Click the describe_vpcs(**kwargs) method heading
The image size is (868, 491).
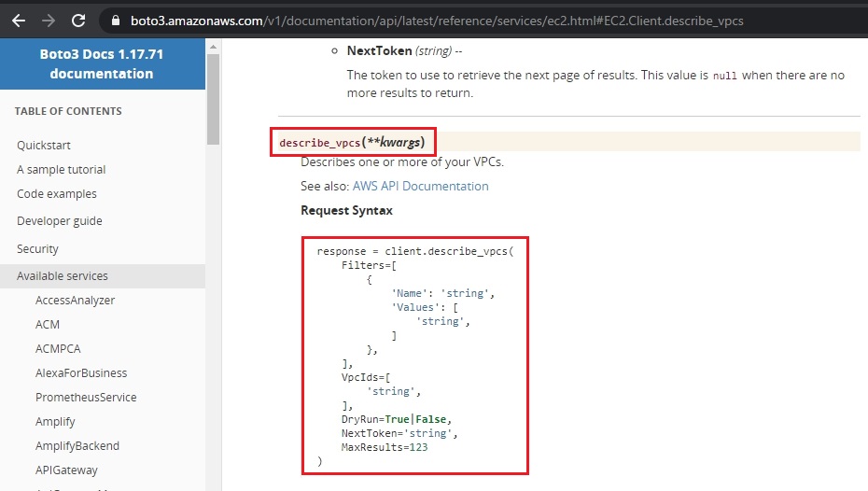352,142
